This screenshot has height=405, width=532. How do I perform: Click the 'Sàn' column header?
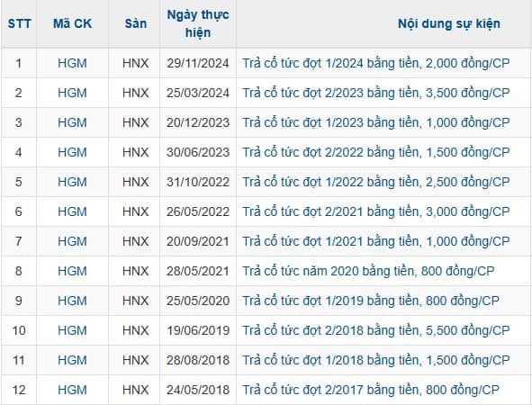[135, 23]
